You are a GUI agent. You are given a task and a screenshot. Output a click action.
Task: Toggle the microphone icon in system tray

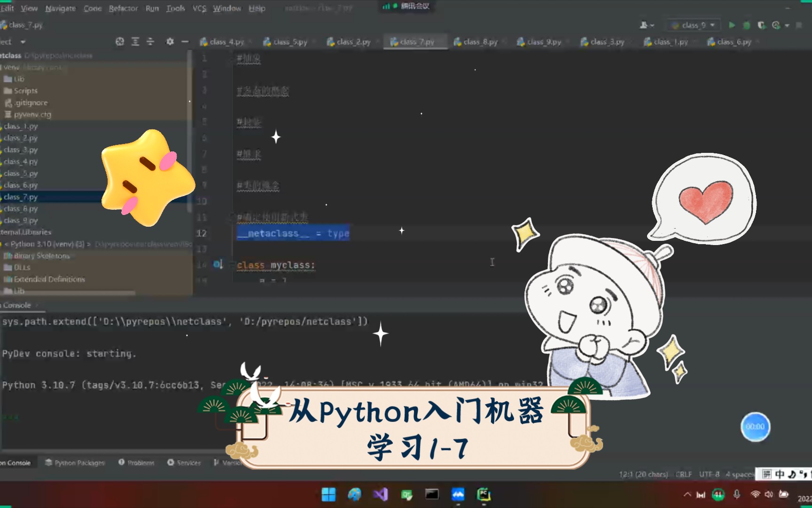tap(736, 494)
